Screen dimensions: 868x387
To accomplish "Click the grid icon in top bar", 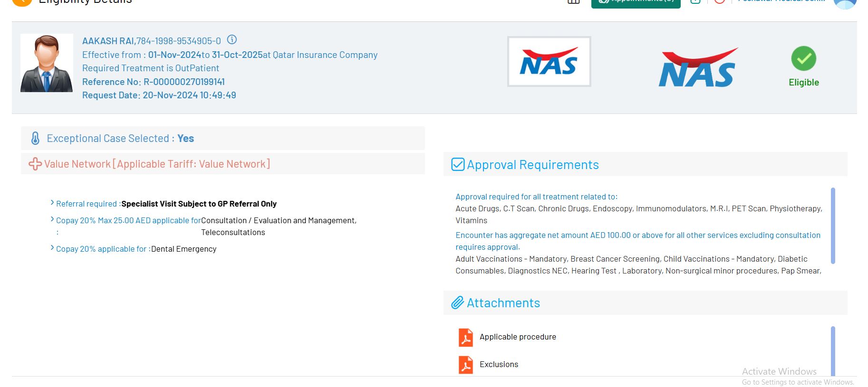I will [x=574, y=1].
